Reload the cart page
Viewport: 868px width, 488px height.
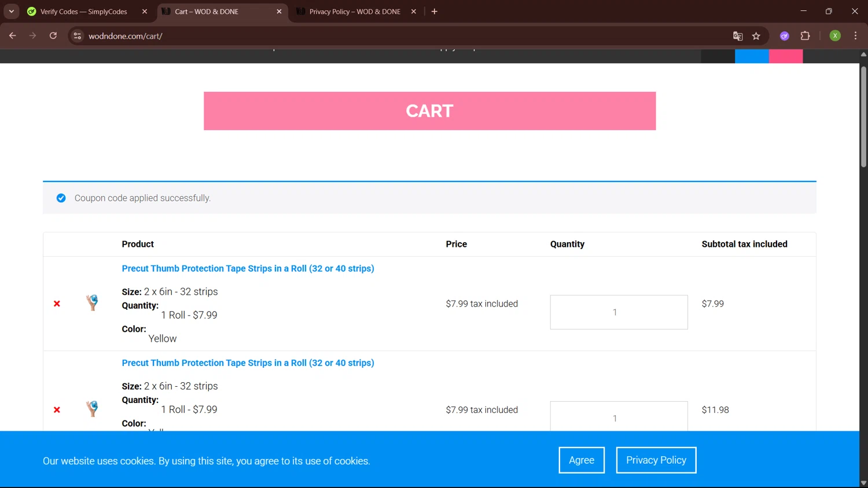(x=53, y=36)
